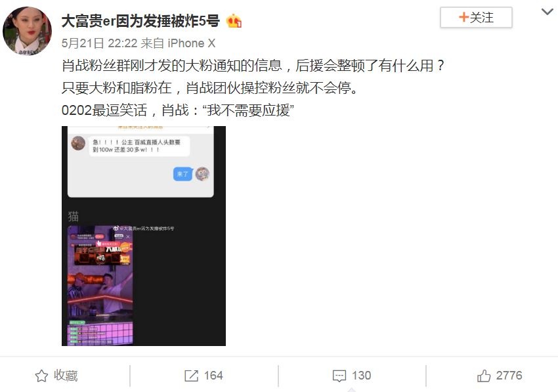Click the 猫 caption in the attached image

74,216
